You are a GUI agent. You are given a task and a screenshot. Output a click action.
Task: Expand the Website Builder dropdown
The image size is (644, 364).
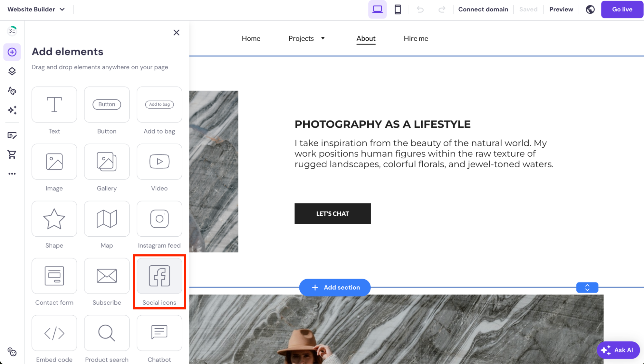36,9
